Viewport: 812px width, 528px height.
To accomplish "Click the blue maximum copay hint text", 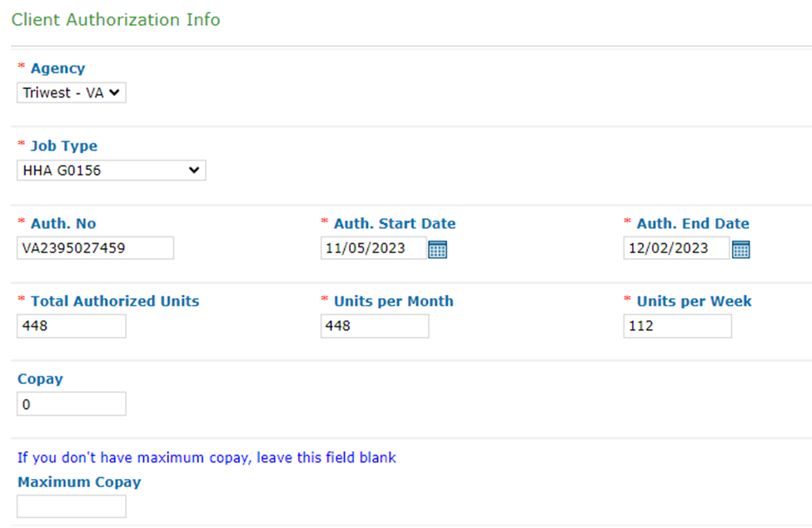I will click(207, 457).
